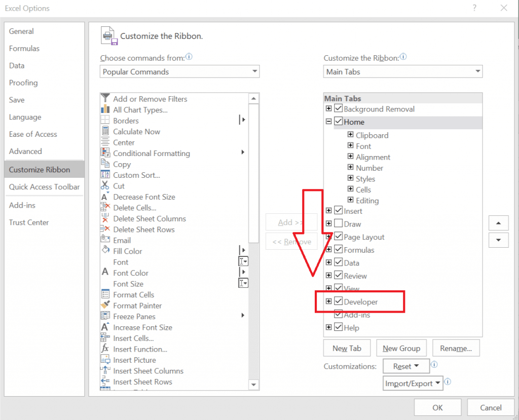This screenshot has height=420, width=519.
Task: Click the All Chart Types icon
Action: pos(105,109)
